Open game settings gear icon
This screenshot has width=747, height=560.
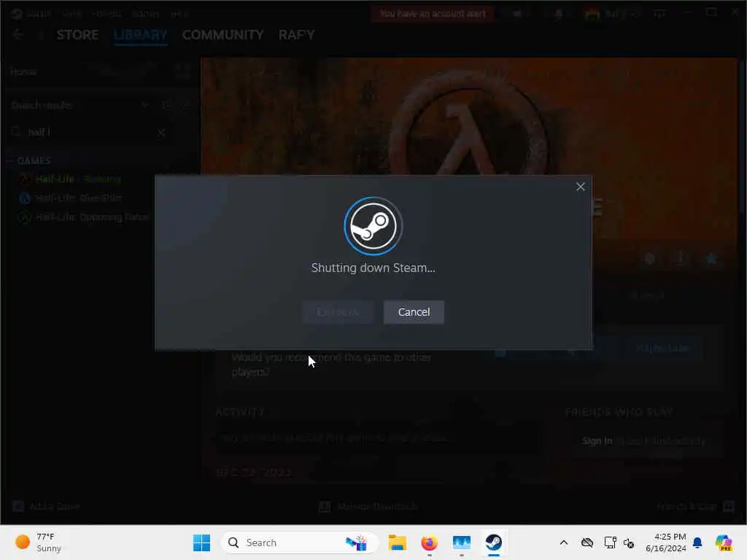(x=649, y=259)
